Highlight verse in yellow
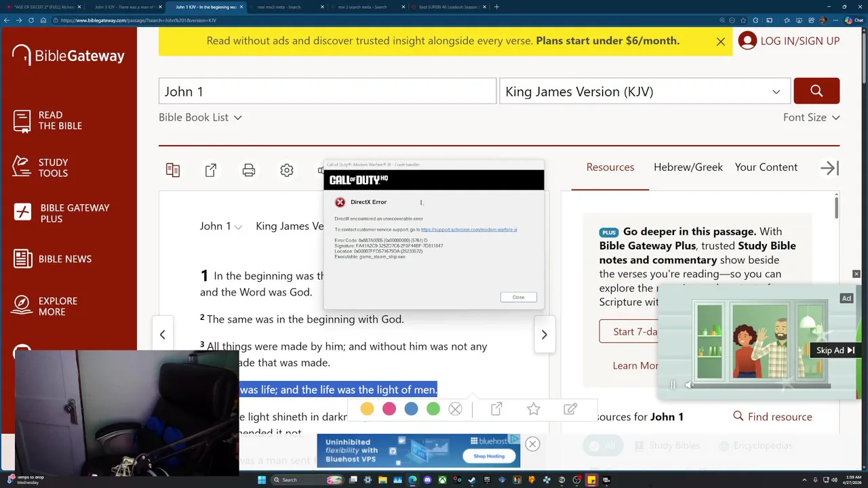 click(367, 409)
